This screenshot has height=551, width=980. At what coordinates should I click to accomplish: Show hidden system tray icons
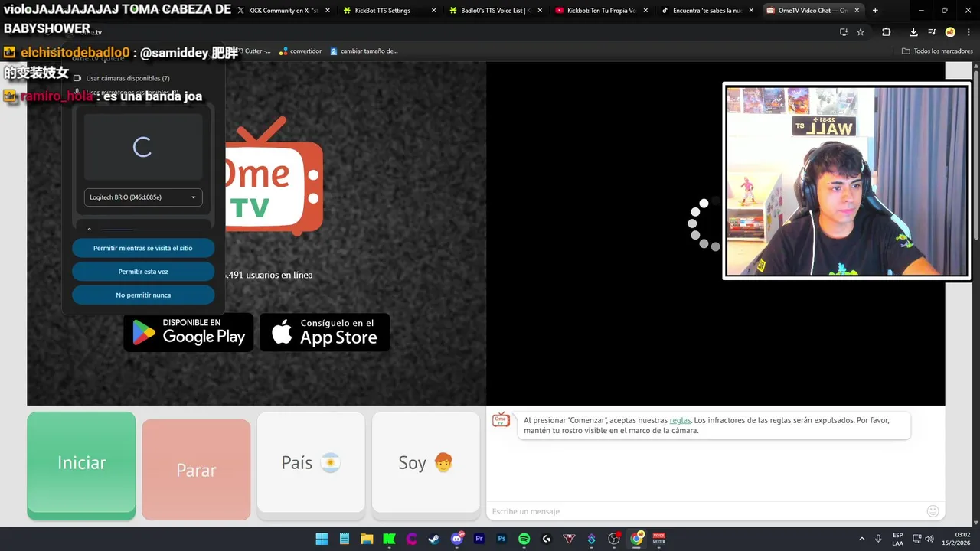click(861, 539)
